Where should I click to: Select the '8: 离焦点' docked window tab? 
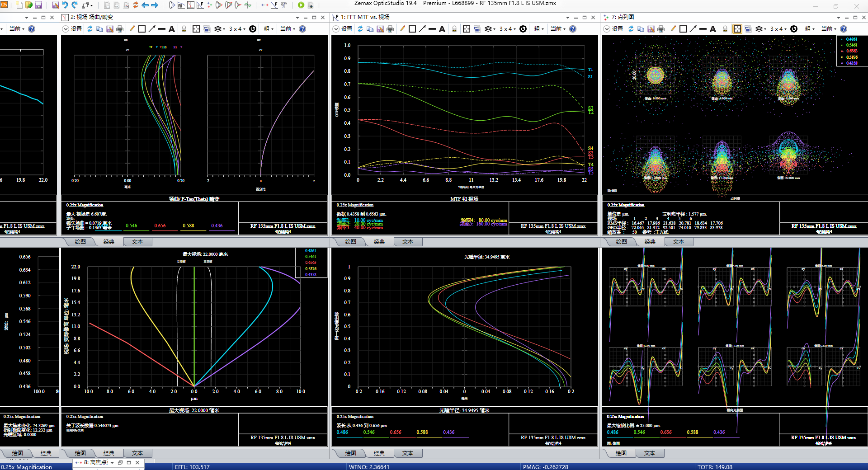[x=96, y=462]
